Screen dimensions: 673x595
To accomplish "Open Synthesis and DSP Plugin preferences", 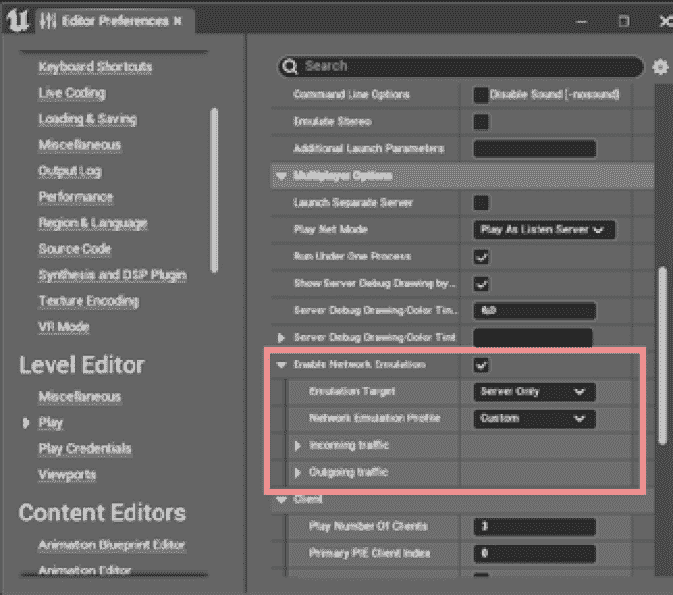I will 113,275.
